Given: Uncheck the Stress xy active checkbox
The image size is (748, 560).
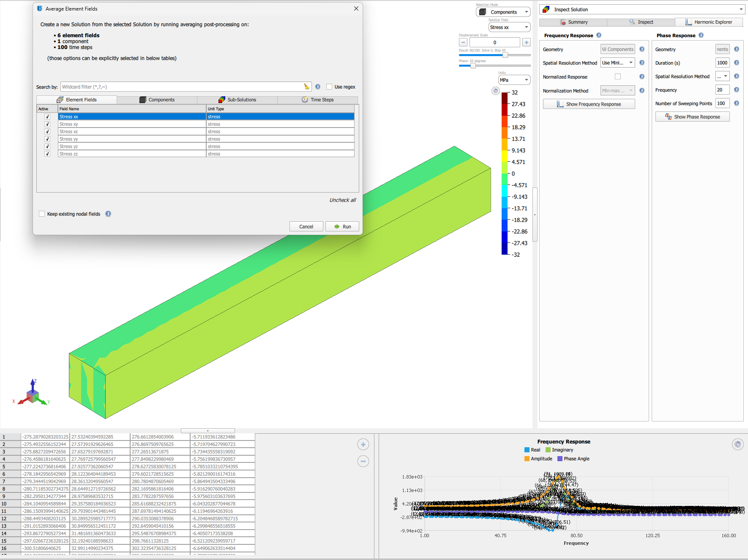Looking at the screenshot, I should click(47, 124).
